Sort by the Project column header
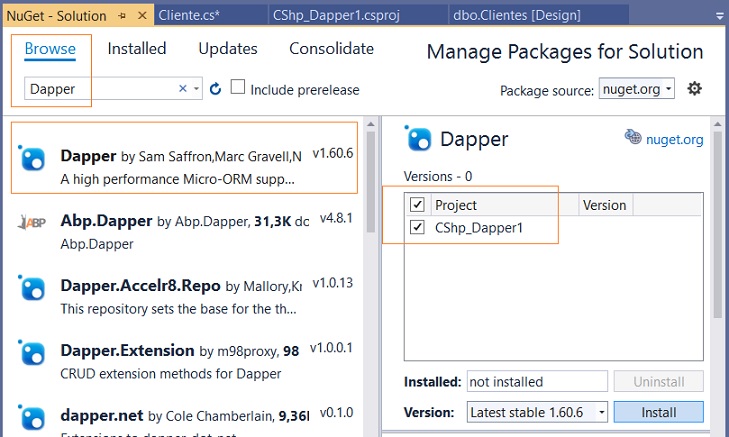 (505, 205)
